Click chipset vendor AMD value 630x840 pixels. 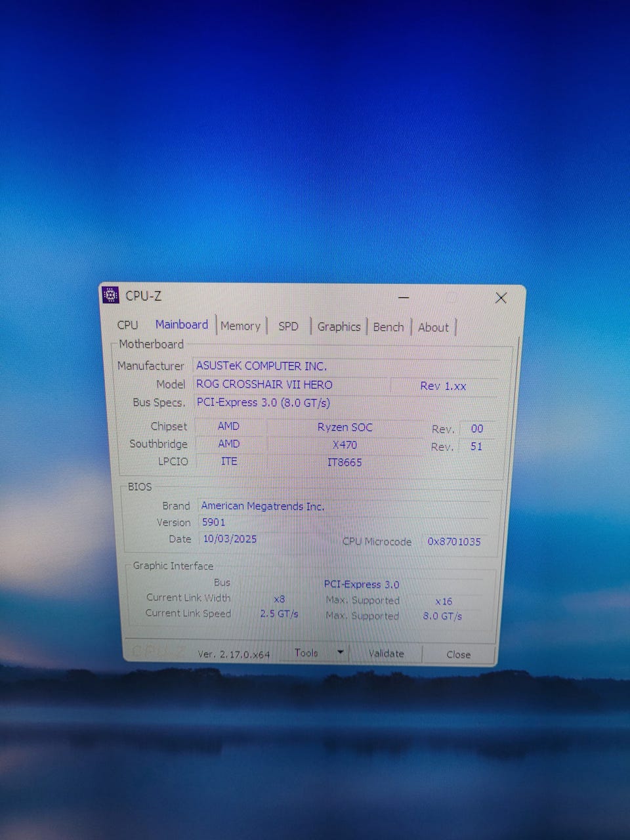229,427
